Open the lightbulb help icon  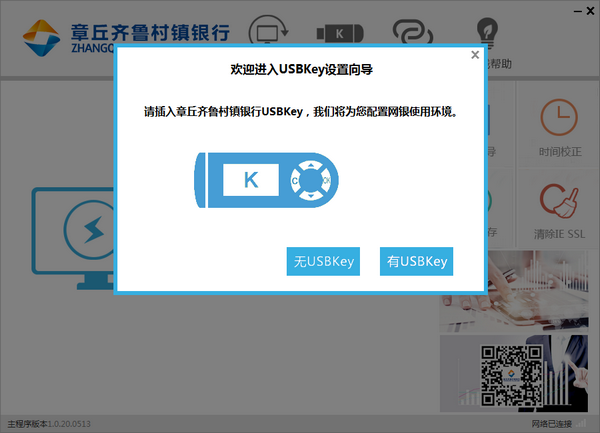click(x=487, y=32)
